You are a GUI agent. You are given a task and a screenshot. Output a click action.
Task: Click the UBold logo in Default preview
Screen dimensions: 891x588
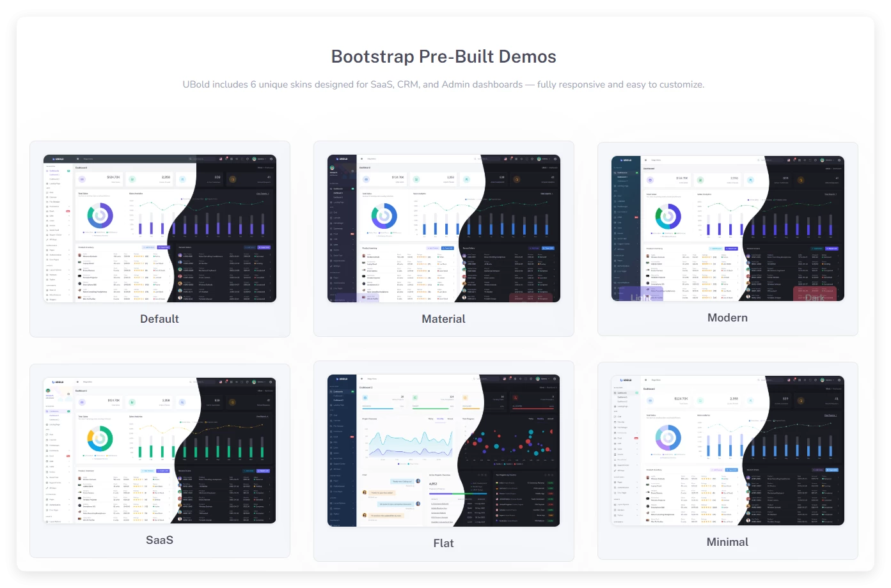pyautogui.click(x=58, y=159)
